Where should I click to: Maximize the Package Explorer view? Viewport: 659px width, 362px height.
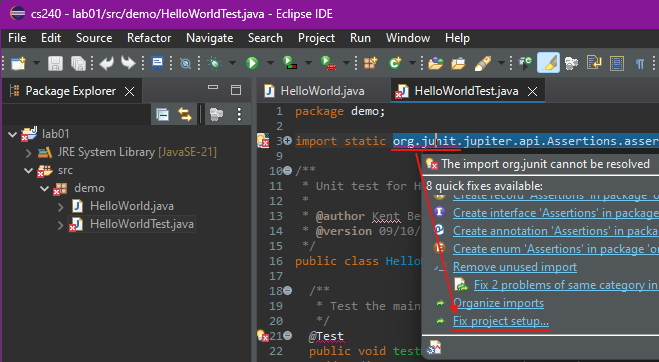pos(236,90)
